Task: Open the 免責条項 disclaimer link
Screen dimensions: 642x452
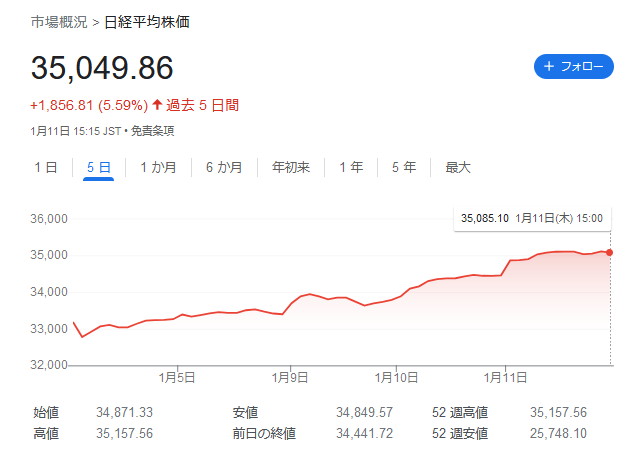Action: pos(152,131)
